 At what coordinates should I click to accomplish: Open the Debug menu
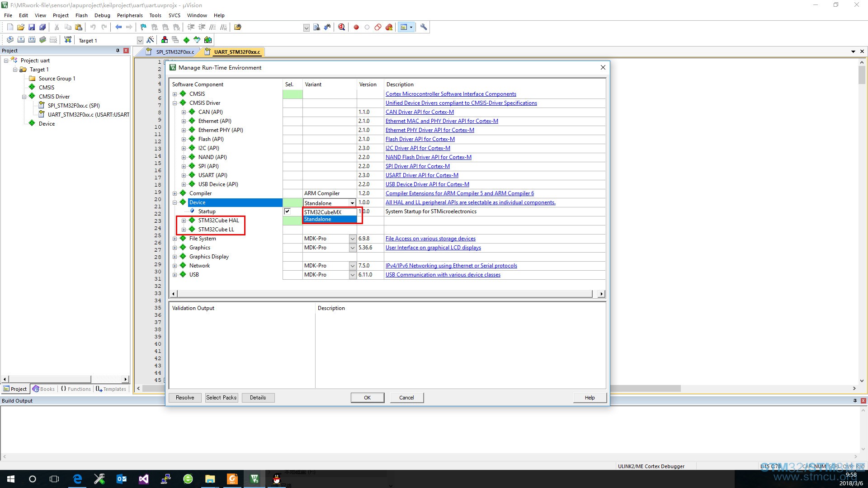(x=102, y=15)
